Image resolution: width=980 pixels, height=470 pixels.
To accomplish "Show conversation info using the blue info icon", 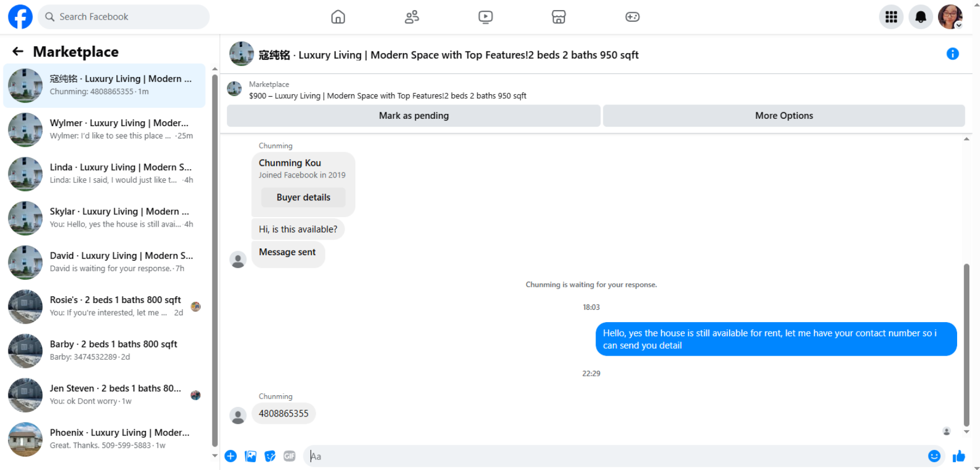I will 953,54.
